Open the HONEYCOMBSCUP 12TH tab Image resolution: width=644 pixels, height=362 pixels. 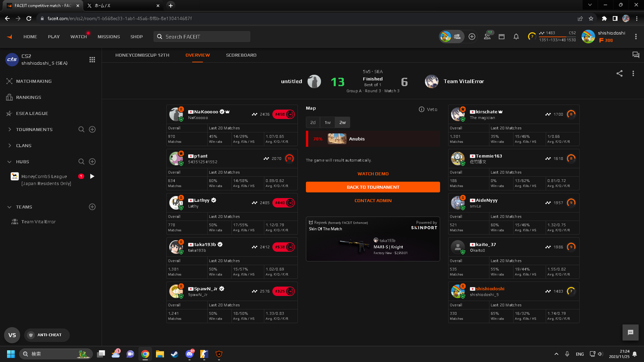(142, 55)
